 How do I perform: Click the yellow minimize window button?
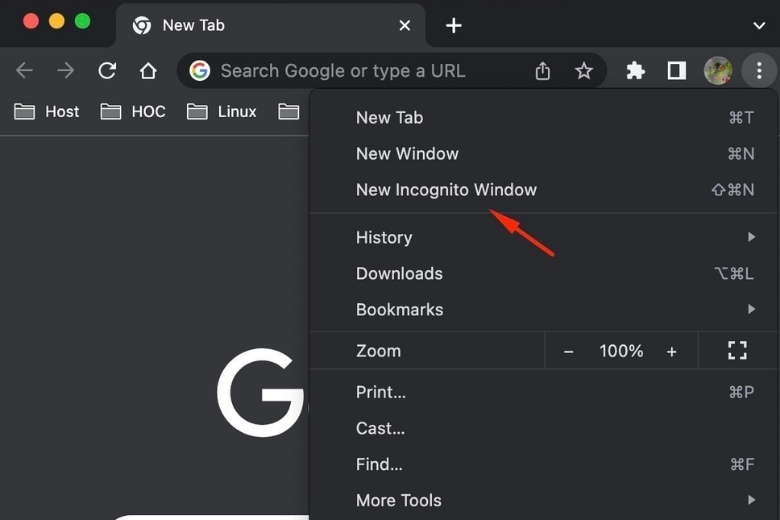[57, 21]
